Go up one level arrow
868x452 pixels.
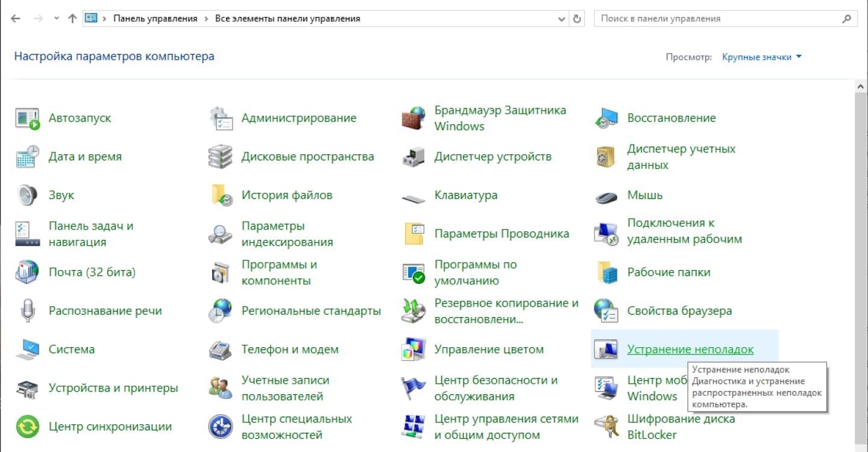click(72, 19)
